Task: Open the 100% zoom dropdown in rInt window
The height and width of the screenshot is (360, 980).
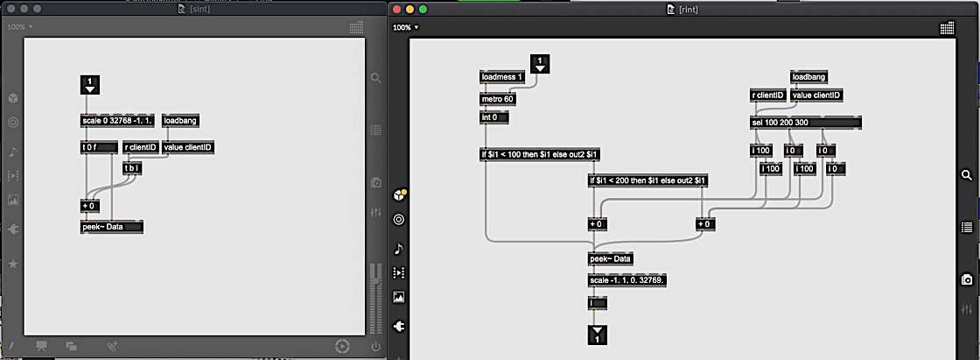Action: point(405,28)
